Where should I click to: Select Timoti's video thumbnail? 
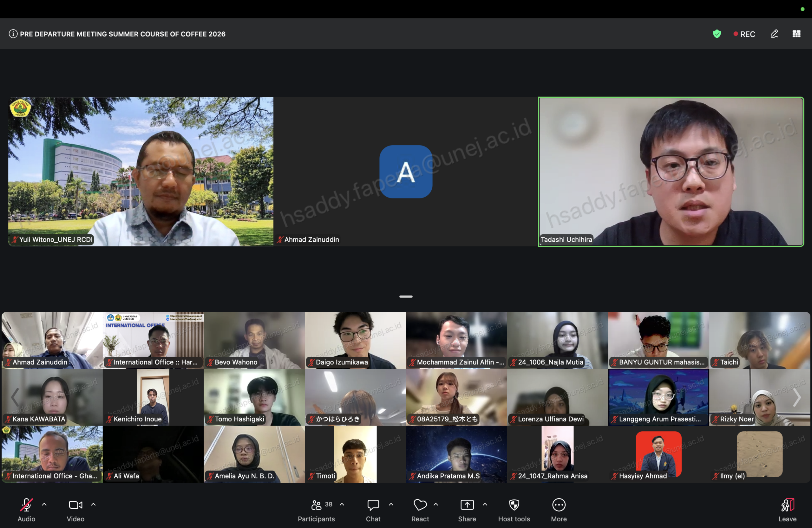(x=356, y=454)
